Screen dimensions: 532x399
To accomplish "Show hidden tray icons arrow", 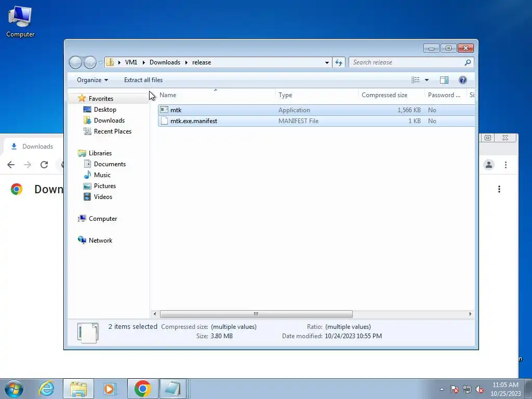I will pyautogui.click(x=442, y=389).
